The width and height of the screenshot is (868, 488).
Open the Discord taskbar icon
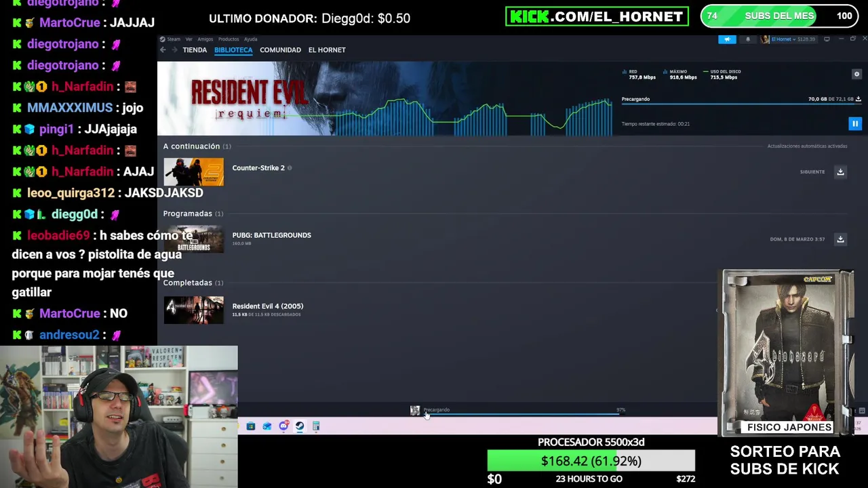[283, 426]
